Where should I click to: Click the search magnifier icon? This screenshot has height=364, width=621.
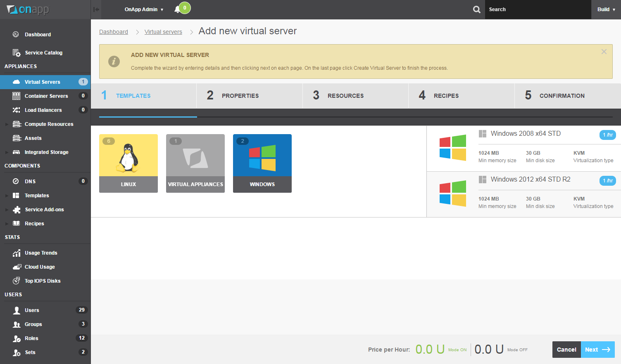(x=476, y=9)
